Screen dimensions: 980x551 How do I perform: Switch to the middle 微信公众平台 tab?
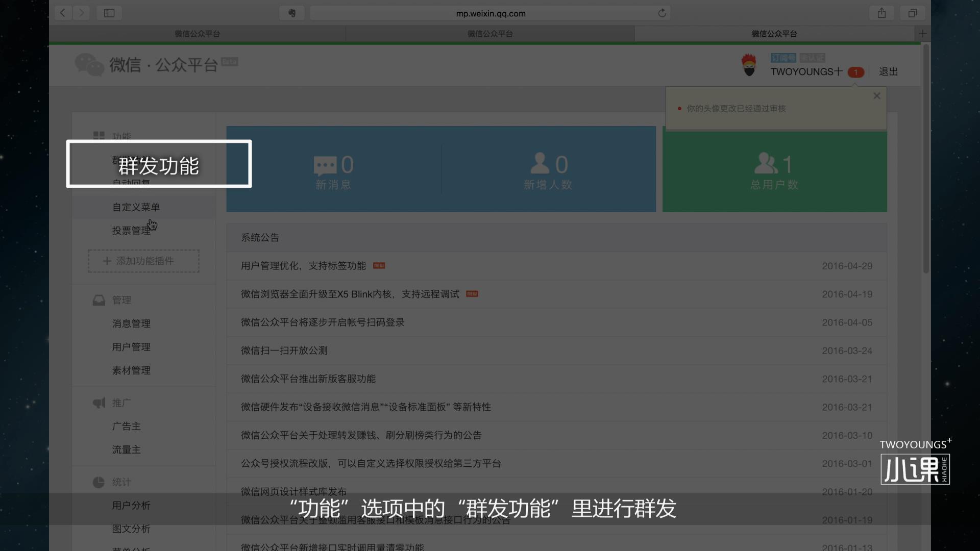click(x=489, y=34)
